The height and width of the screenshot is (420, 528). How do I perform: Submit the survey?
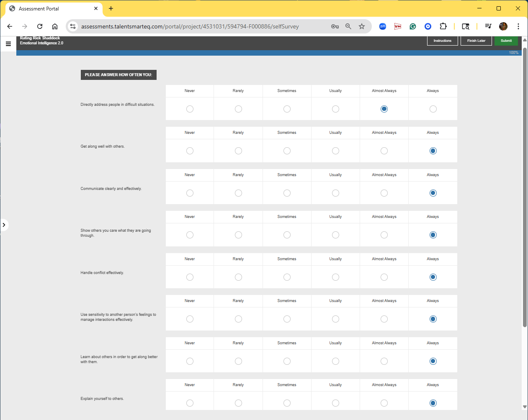pyautogui.click(x=506, y=41)
